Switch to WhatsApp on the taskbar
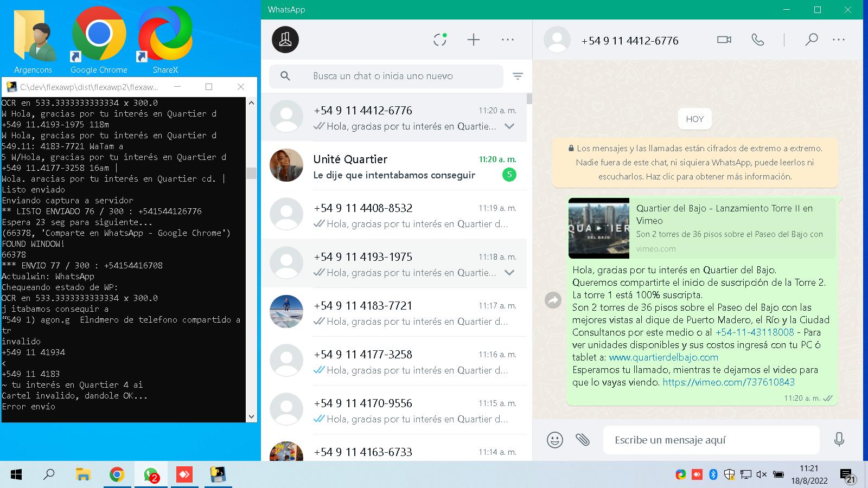This screenshot has width=868, height=488. click(x=151, y=475)
